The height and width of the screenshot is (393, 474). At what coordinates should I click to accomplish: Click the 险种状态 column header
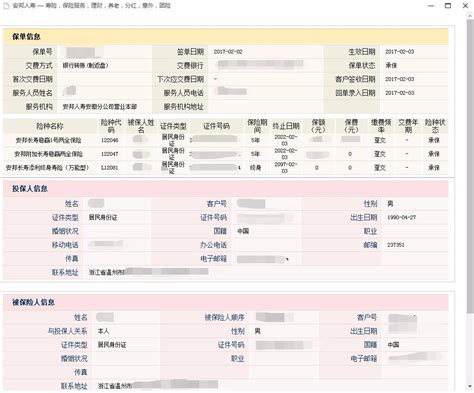click(435, 126)
